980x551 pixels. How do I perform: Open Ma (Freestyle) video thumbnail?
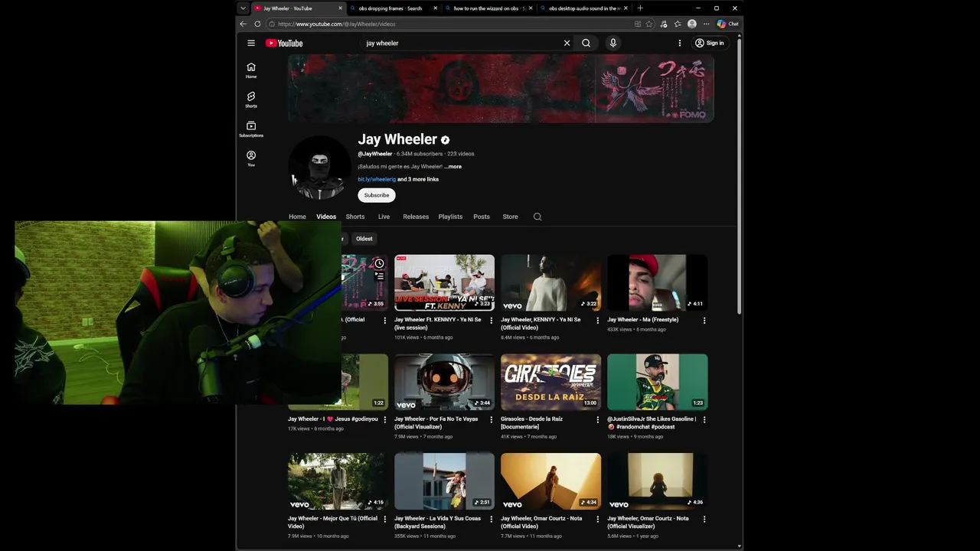click(657, 282)
